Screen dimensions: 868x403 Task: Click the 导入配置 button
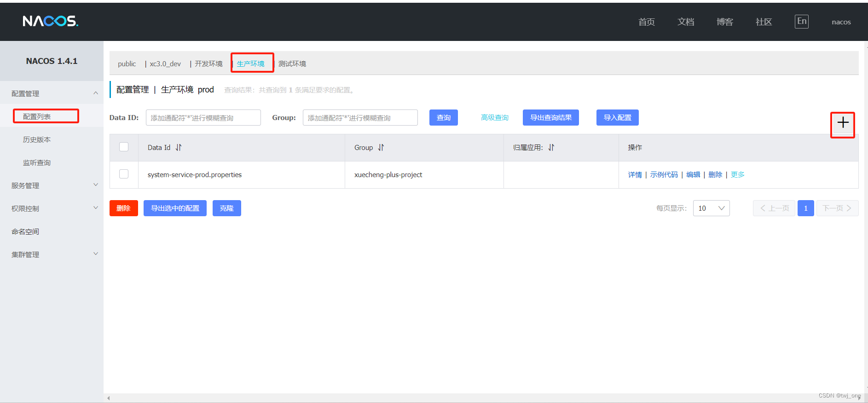tap(618, 118)
